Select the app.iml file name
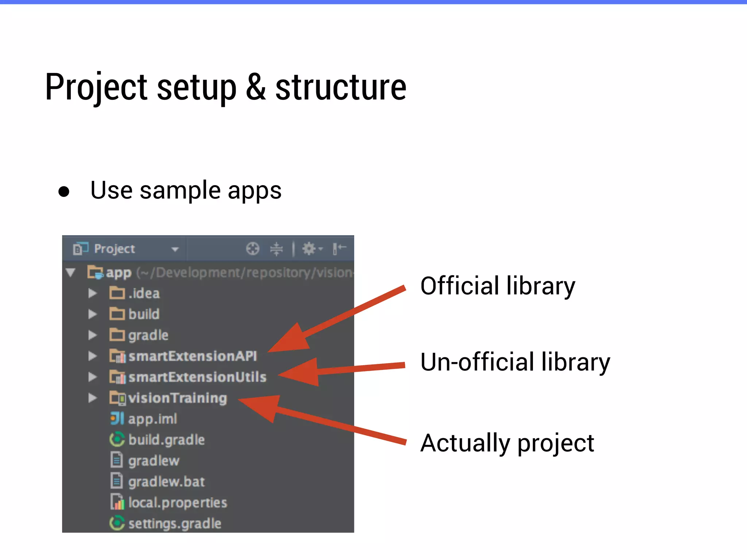The height and width of the screenshot is (560, 747). pyautogui.click(x=153, y=419)
